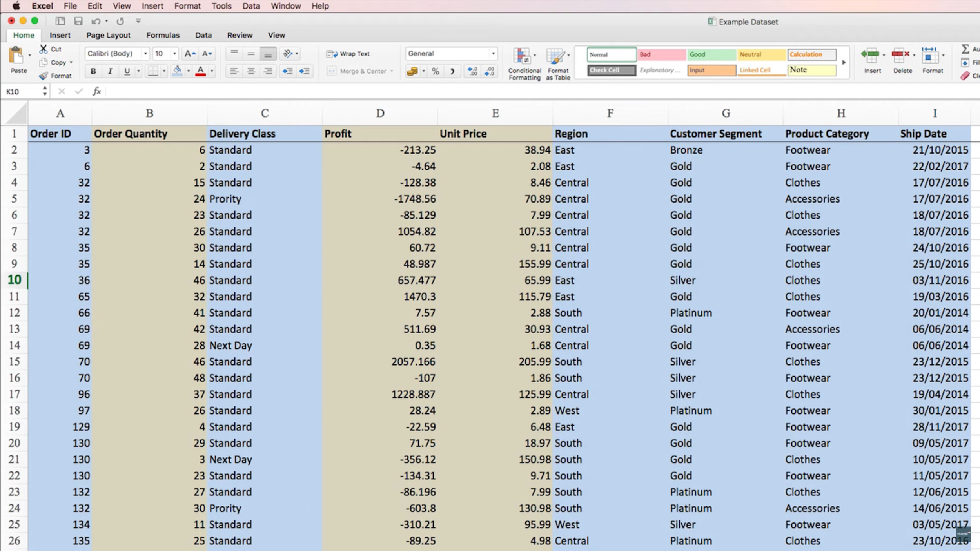Apply fill color with paint bucket
Screen dimensions: 980x551
pos(177,71)
